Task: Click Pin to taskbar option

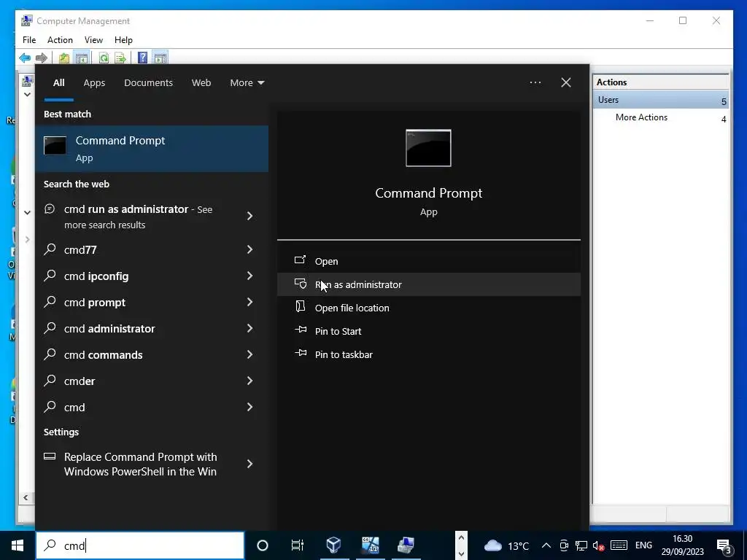Action: pyautogui.click(x=428, y=354)
